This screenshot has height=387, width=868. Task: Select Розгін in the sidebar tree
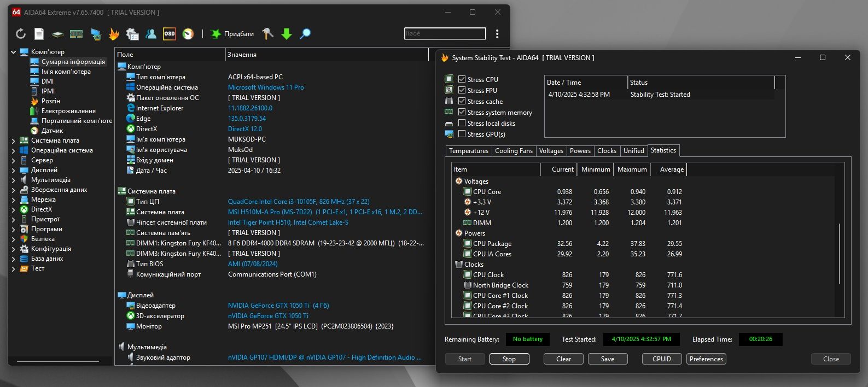pos(51,101)
